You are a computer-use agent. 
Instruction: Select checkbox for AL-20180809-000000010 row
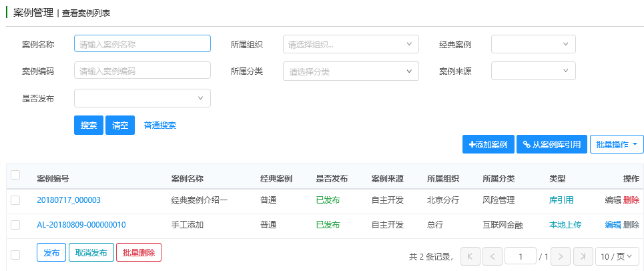tap(15, 225)
